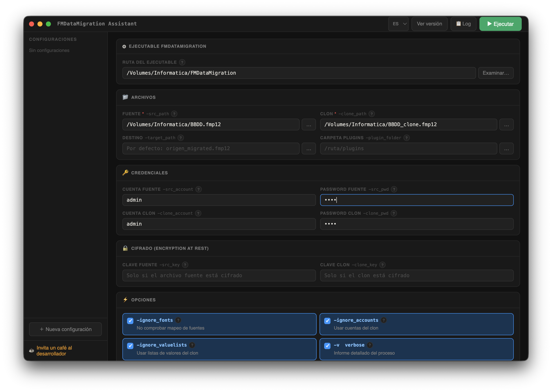The width and height of the screenshot is (552, 392).
Task: Click help icon for -clone_pwd
Action: (x=394, y=213)
